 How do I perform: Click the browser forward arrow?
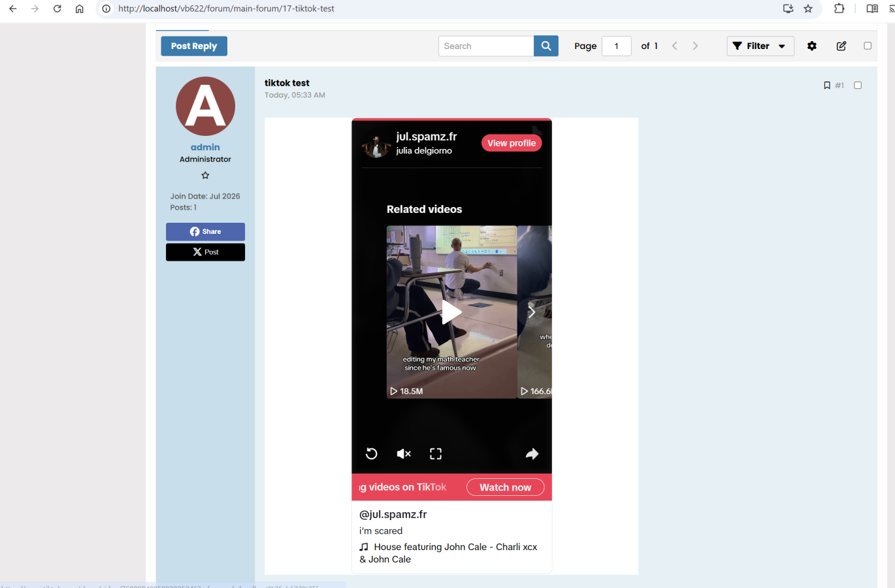(35, 8)
